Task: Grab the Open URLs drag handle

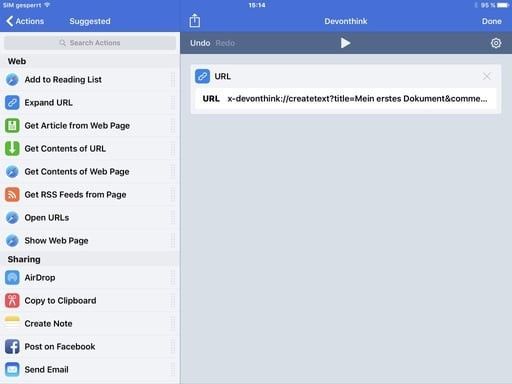Action: tap(172, 218)
